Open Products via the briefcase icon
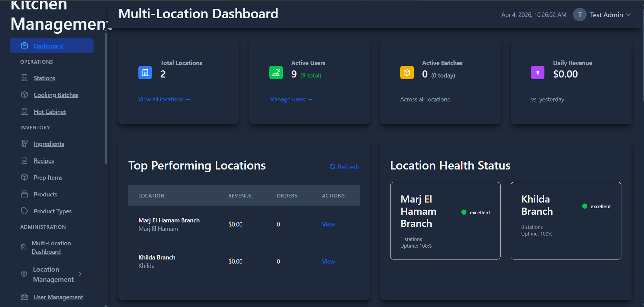The height and width of the screenshot is (307, 644). click(24, 194)
